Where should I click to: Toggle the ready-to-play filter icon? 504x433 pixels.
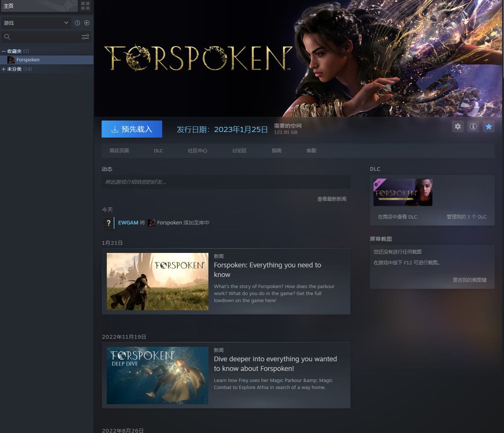[87, 23]
